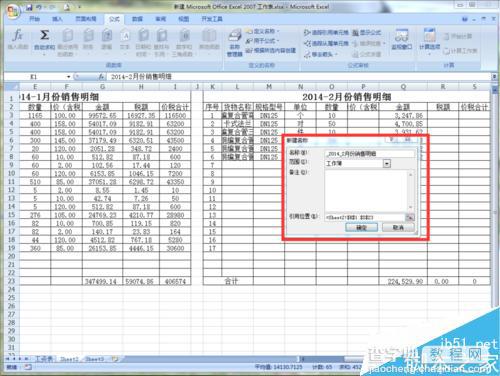Expand the quick access toolbar customize arrow

pyautogui.click(x=79, y=7)
